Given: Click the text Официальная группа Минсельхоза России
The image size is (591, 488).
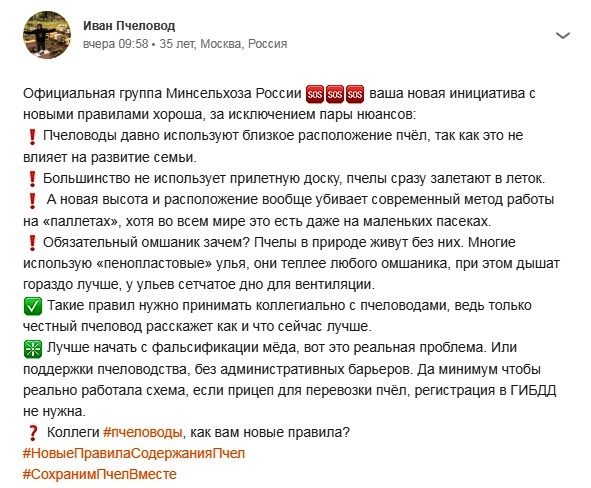Looking at the screenshot, I should click(x=162, y=93).
